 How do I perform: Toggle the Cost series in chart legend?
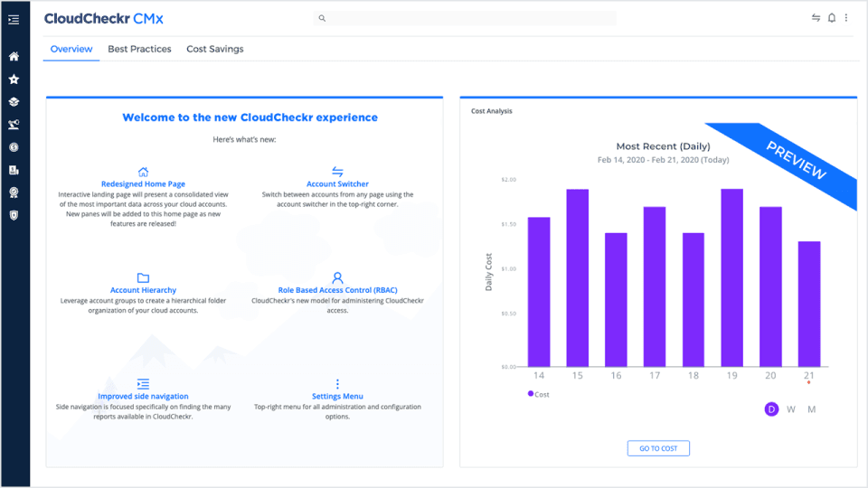pos(538,395)
